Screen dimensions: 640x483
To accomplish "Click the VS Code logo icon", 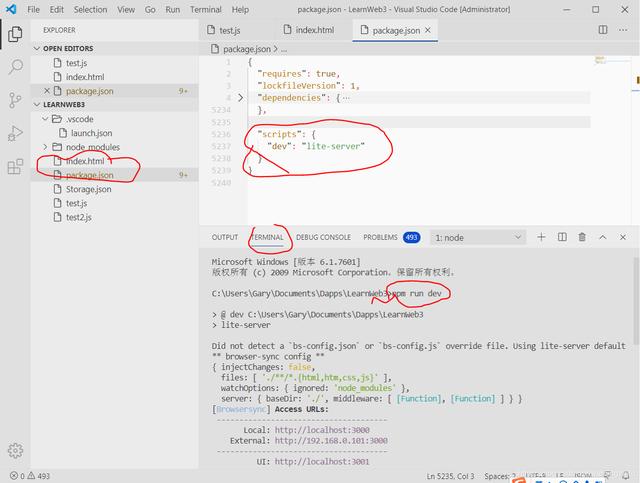I will [x=11, y=9].
